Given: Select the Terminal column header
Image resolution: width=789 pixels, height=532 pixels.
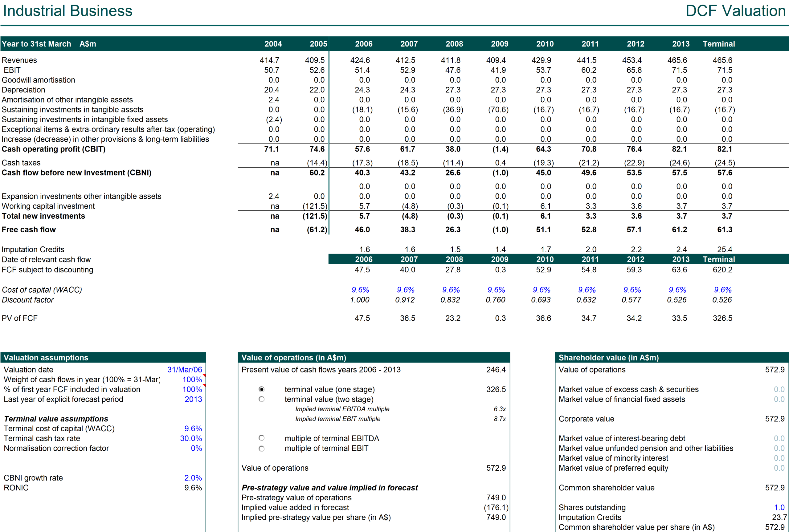Looking at the screenshot, I should 719,44.
